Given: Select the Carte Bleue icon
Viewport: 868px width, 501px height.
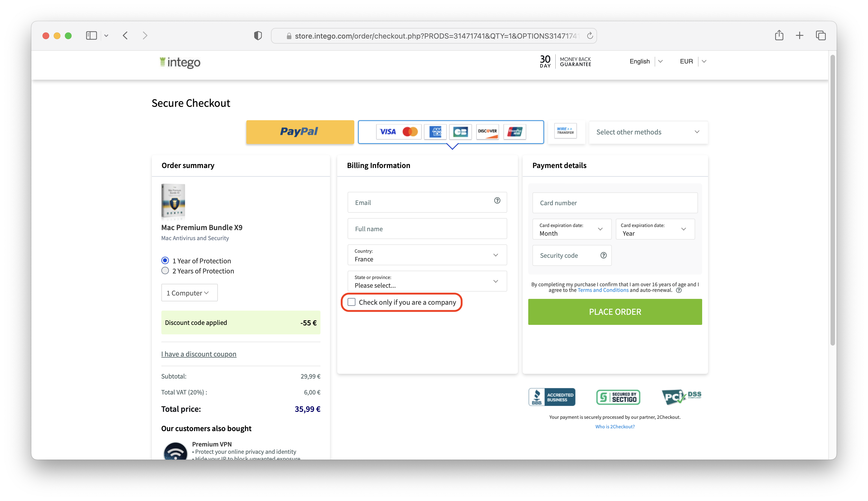Looking at the screenshot, I should click(461, 132).
